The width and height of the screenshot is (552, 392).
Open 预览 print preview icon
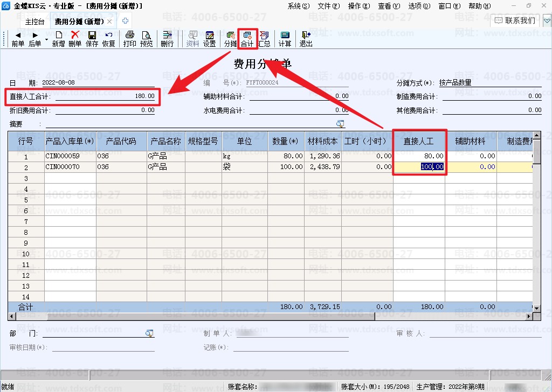click(147, 35)
